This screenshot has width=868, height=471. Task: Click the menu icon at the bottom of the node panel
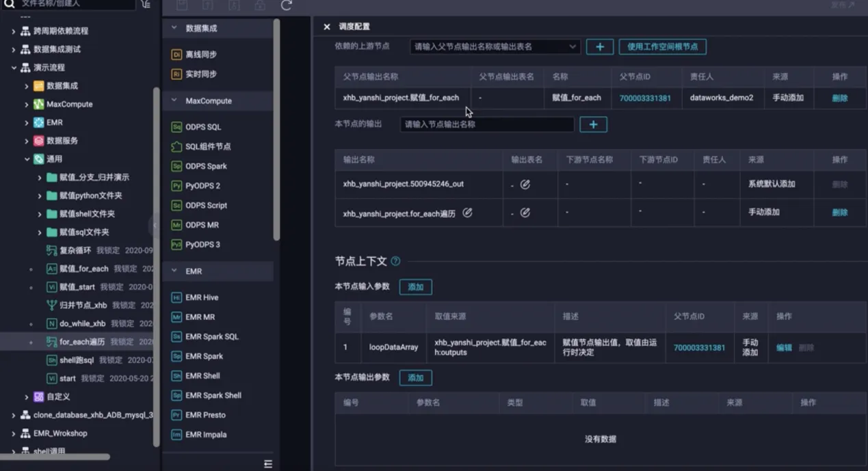268,464
